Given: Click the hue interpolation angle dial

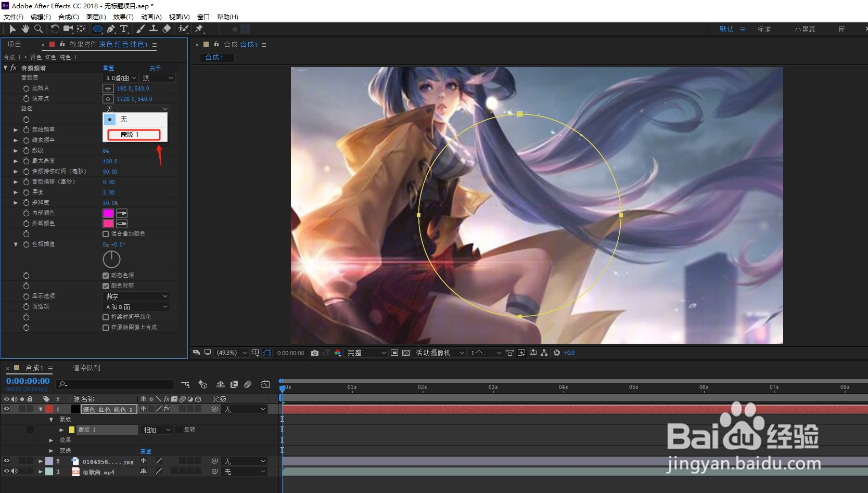Looking at the screenshot, I should [x=111, y=259].
